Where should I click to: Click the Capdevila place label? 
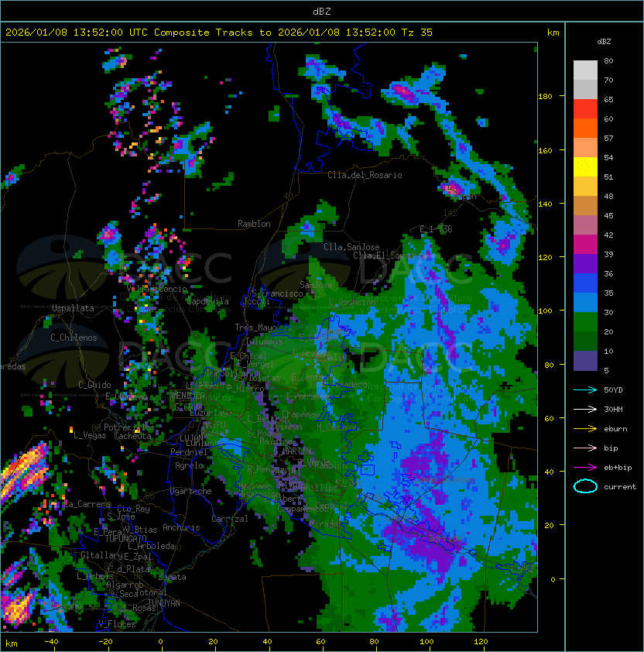(x=208, y=301)
